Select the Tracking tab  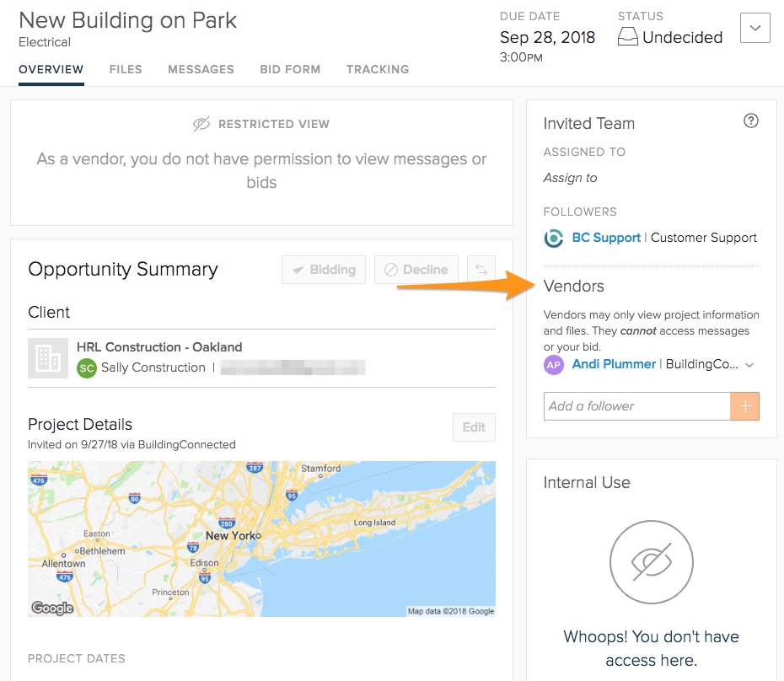(x=378, y=69)
